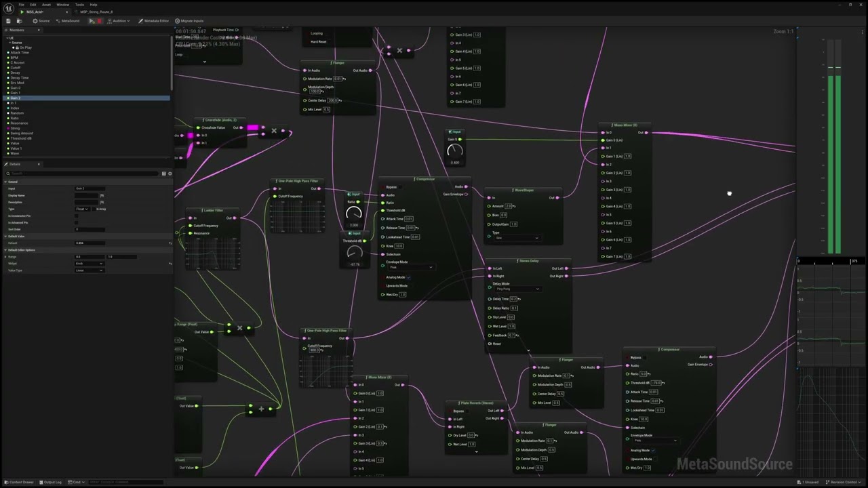Close the Members panel tab
Viewport: 868px width, 488px height.
[x=39, y=30]
